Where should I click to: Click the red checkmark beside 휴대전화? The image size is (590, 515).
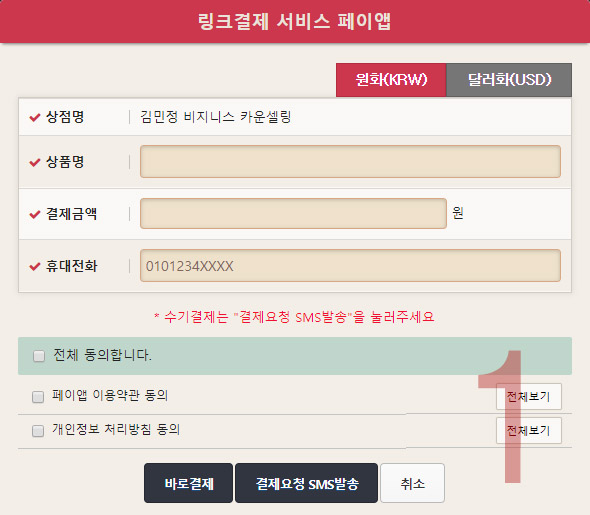[x=35, y=266]
